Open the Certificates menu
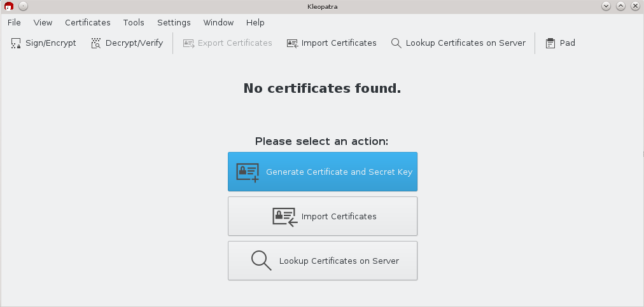The image size is (644, 307). click(x=87, y=22)
